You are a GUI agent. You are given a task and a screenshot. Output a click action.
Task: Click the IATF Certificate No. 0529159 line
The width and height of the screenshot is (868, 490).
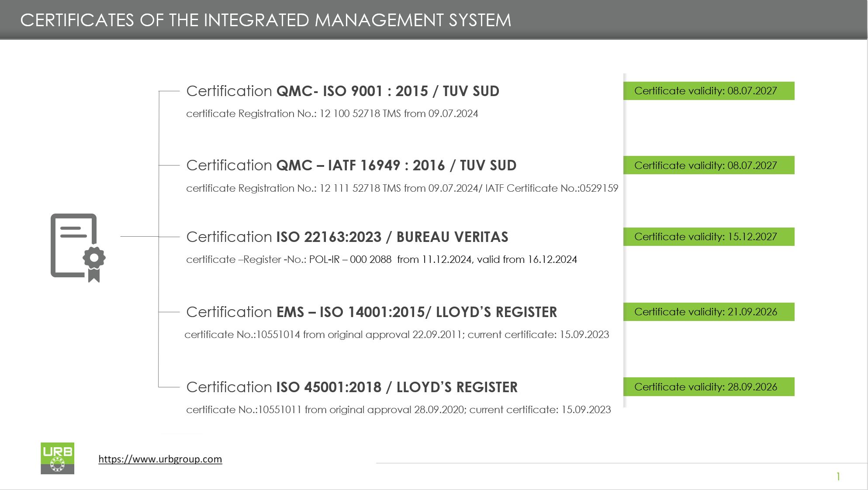(402, 188)
